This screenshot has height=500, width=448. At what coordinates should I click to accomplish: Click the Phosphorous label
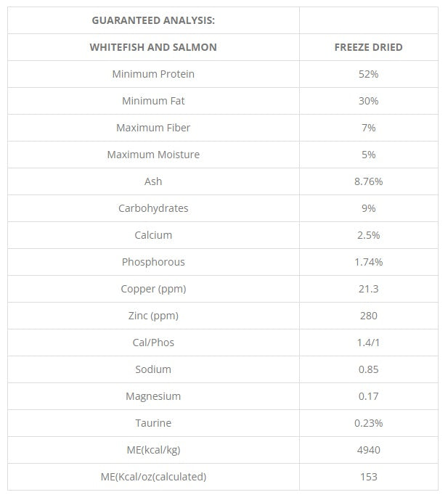point(153,262)
